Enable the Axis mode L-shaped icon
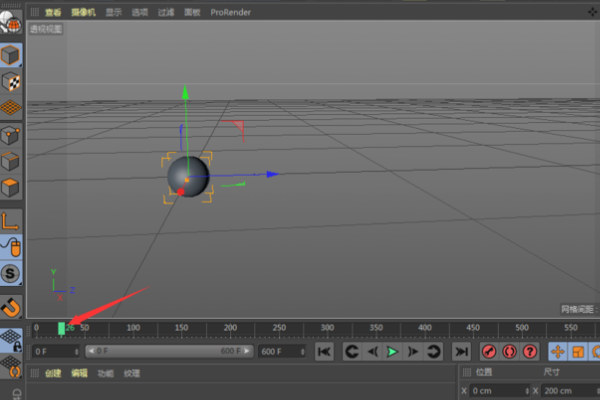Viewport: 600px width, 400px height. [11, 221]
